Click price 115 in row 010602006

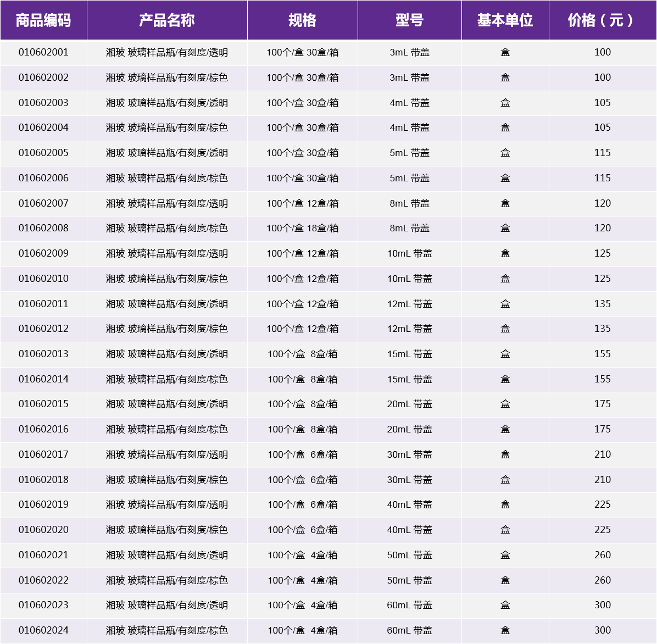[603, 177]
